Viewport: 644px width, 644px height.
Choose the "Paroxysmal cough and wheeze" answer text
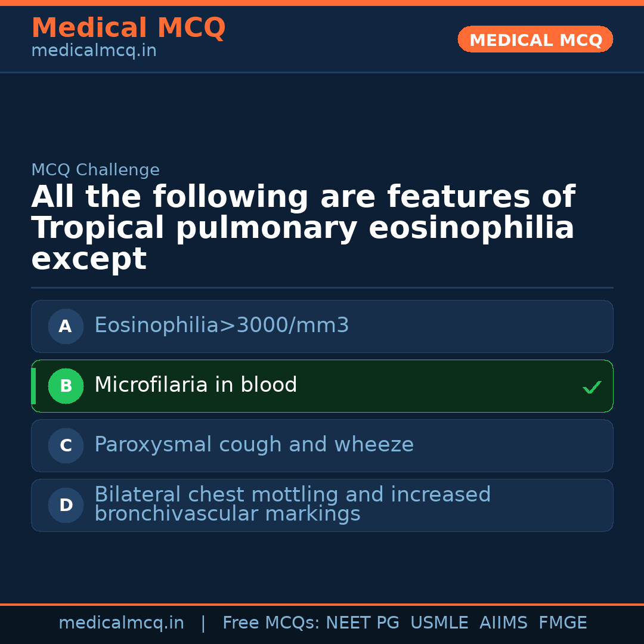click(x=253, y=445)
